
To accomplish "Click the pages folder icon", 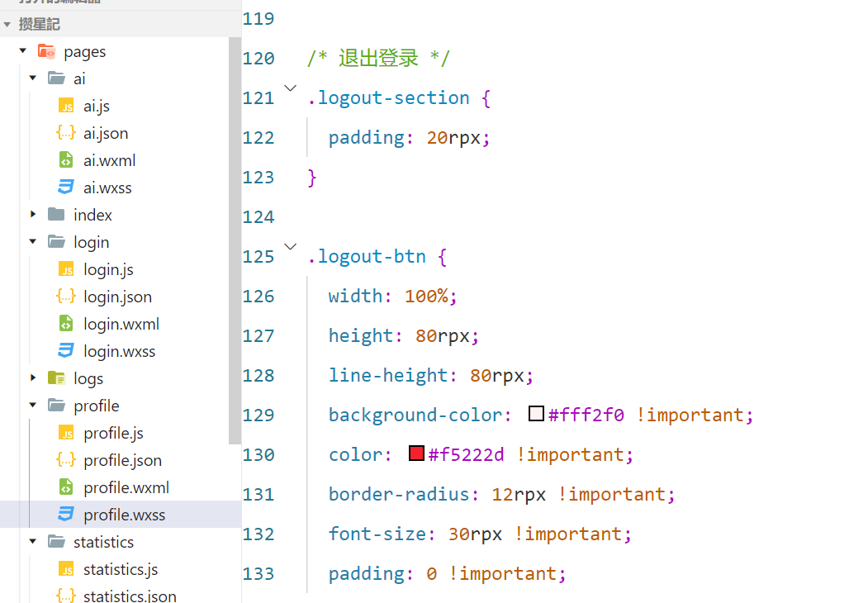I will click(46, 51).
